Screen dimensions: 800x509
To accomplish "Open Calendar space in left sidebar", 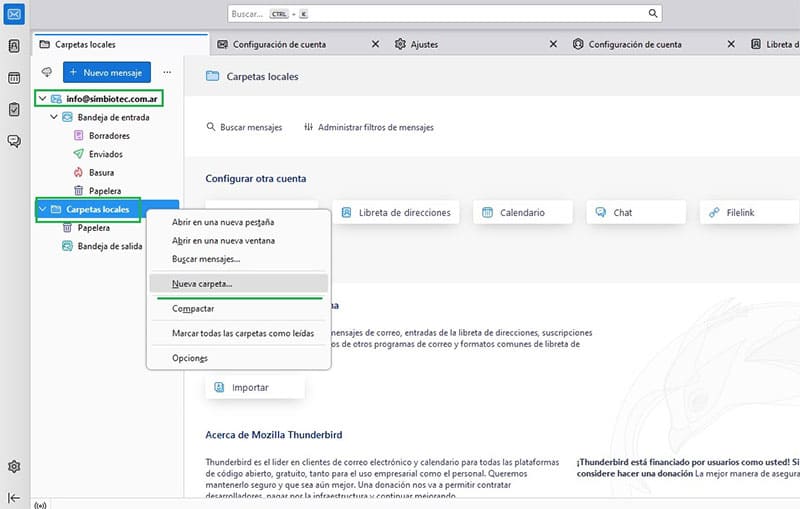I will click(14, 78).
